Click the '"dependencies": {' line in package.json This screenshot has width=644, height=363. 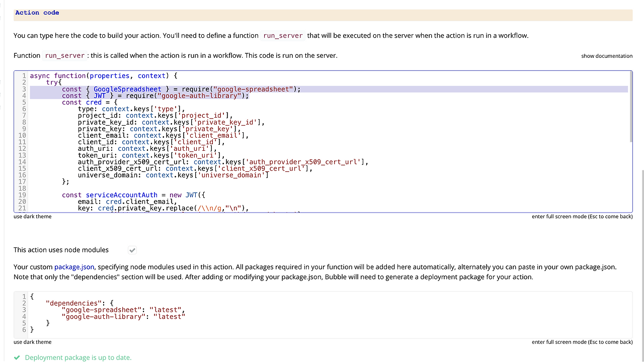click(x=80, y=303)
